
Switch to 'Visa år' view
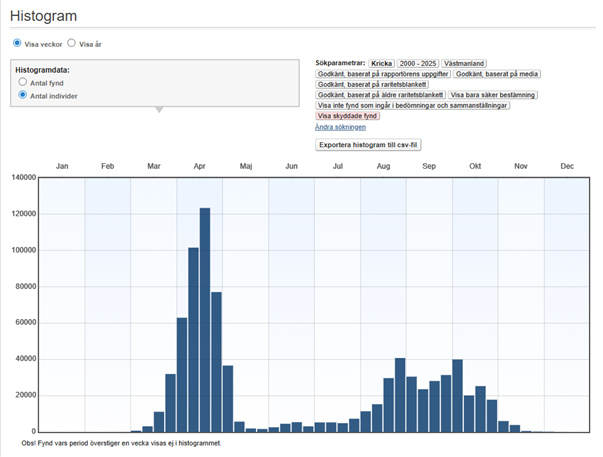pyautogui.click(x=72, y=44)
